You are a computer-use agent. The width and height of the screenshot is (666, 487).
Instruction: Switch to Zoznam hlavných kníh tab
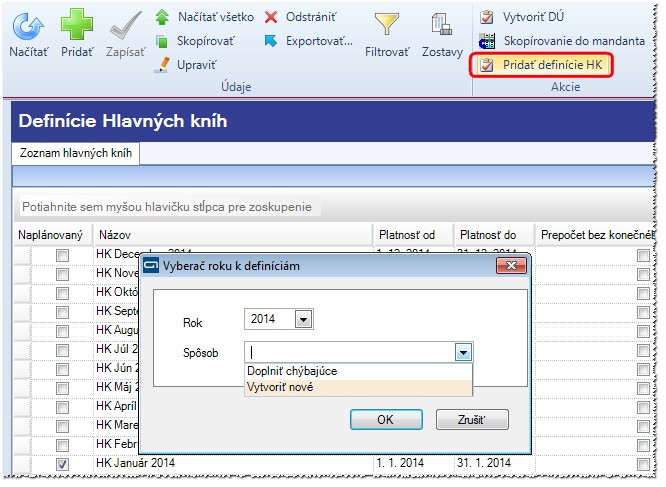point(76,153)
